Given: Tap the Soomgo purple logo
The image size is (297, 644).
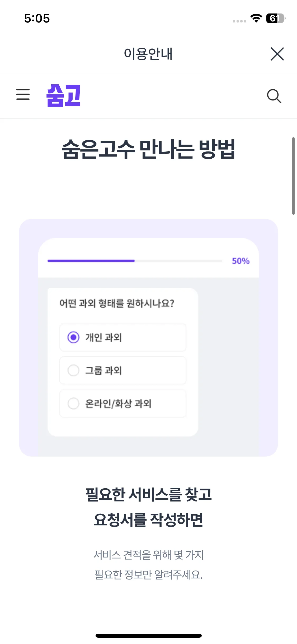Looking at the screenshot, I should (63, 95).
